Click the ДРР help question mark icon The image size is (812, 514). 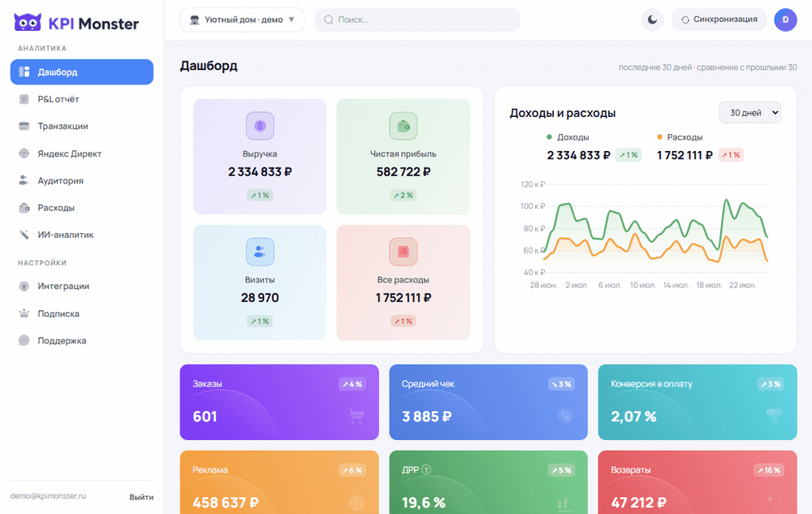426,469
